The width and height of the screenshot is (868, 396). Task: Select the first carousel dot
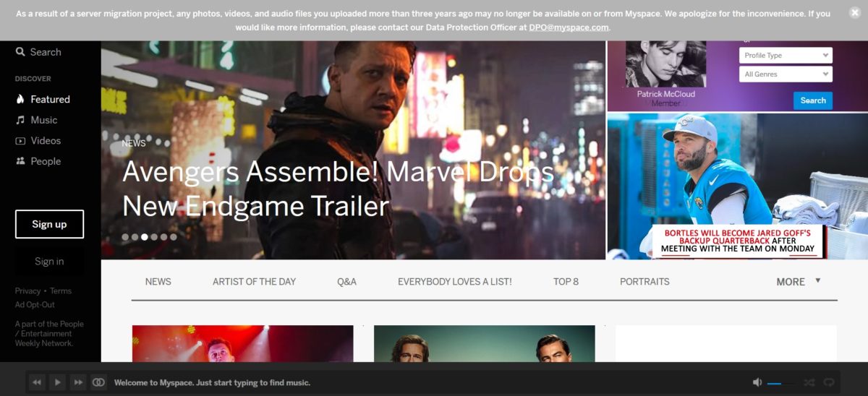(125, 236)
